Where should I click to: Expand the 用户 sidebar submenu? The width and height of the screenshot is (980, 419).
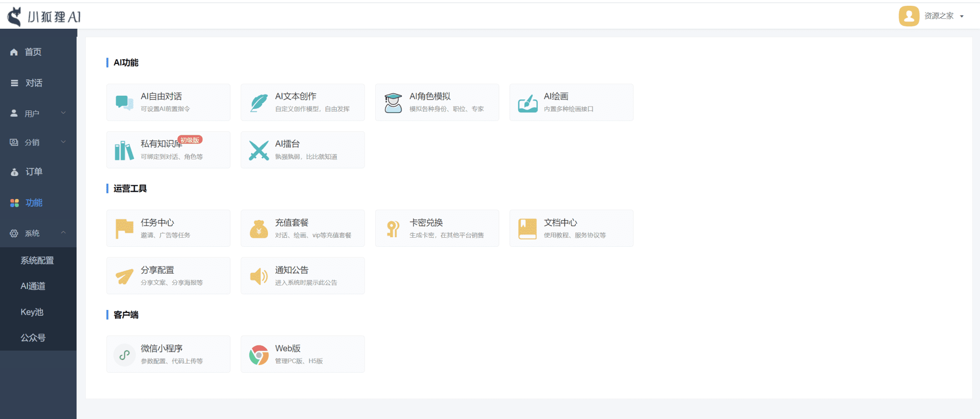[x=38, y=113]
